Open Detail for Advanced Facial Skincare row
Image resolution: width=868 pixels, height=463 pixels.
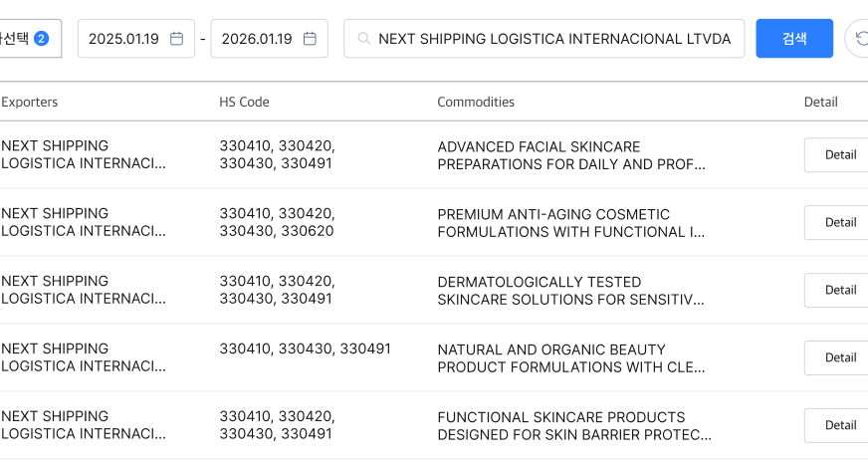[x=839, y=155]
